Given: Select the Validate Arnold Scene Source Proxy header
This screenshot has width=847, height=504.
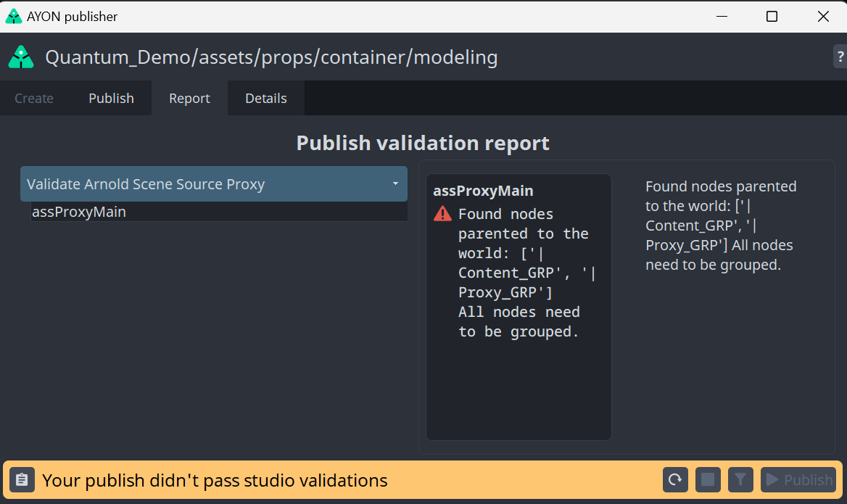Looking at the screenshot, I should click(x=214, y=183).
